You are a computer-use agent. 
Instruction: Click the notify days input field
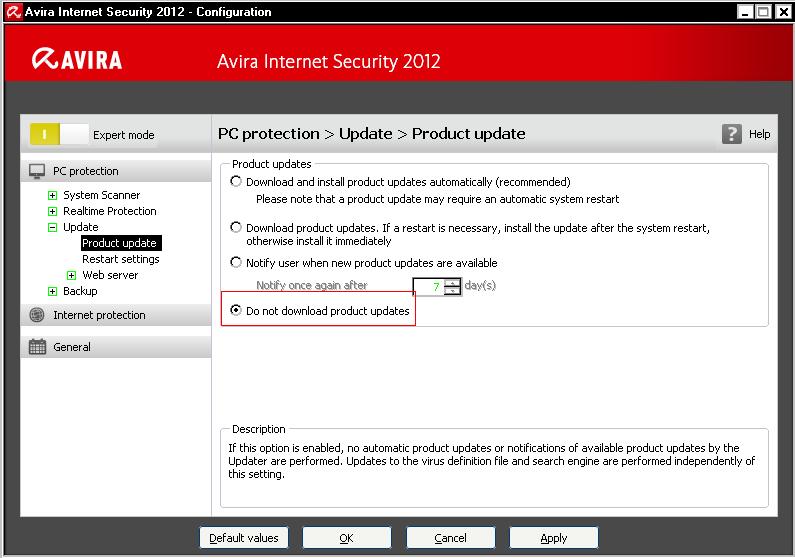coord(428,287)
